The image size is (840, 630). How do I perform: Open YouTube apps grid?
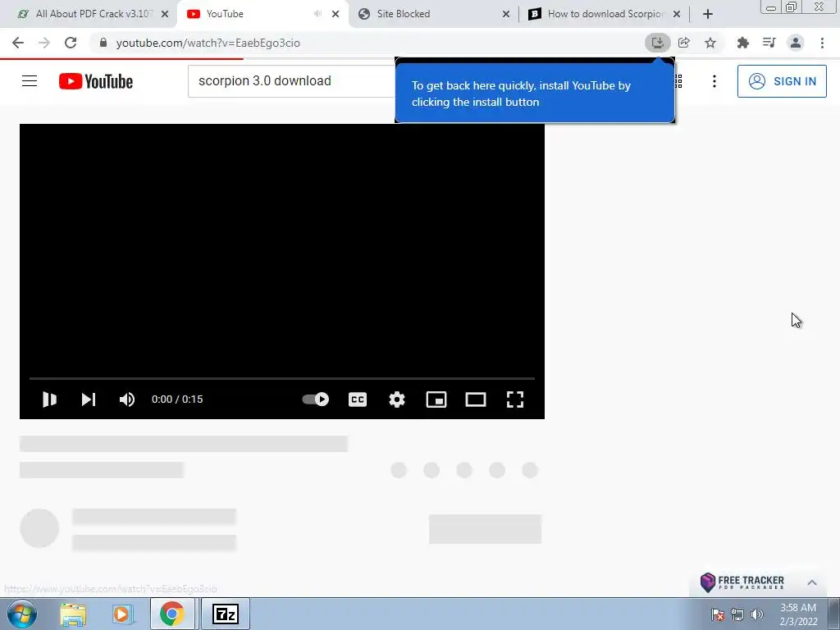pyautogui.click(x=678, y=81)
